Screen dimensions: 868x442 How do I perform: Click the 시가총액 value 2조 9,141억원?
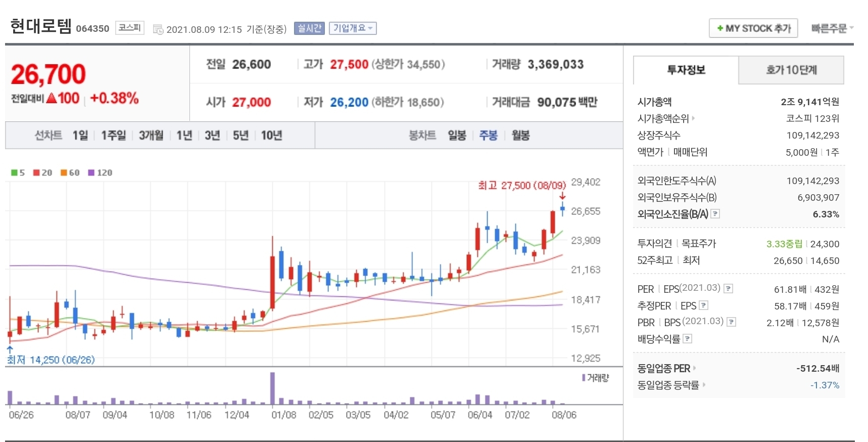(810, 102)
